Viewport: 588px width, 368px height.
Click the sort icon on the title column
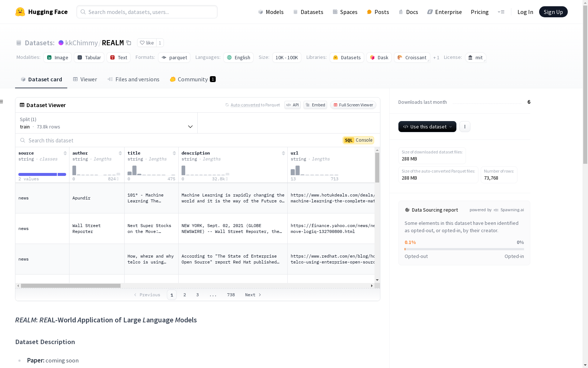tap(174, 153)
